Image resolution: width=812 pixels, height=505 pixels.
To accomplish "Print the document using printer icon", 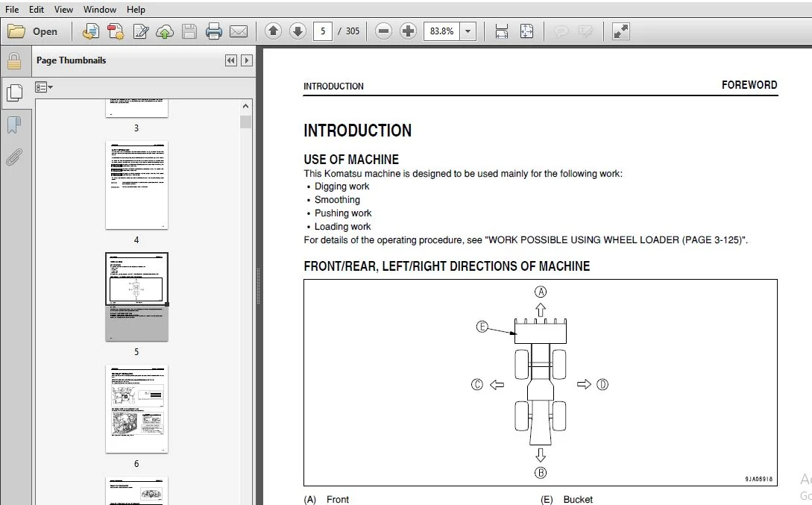I will pos(213,31).
